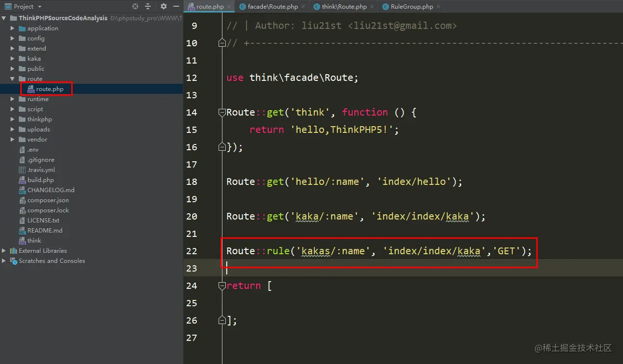Click the .travis.yml file icon
The width and height of the screenshot is (623, 364).
22,170
